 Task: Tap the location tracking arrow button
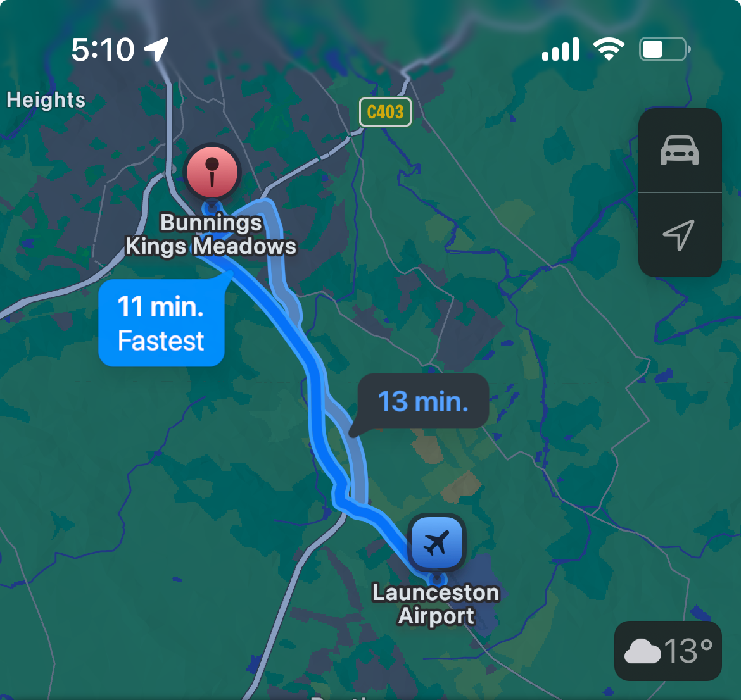680,235
